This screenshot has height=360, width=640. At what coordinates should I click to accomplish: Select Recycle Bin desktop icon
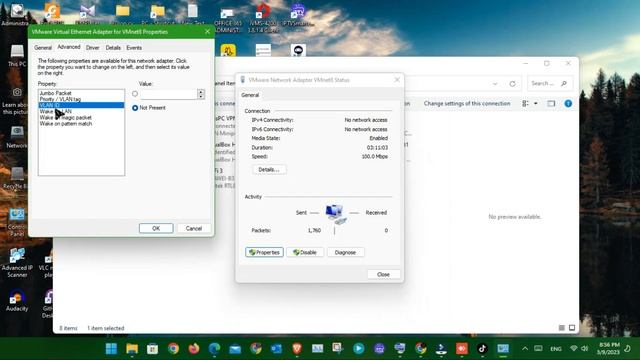tap(16, 178)
